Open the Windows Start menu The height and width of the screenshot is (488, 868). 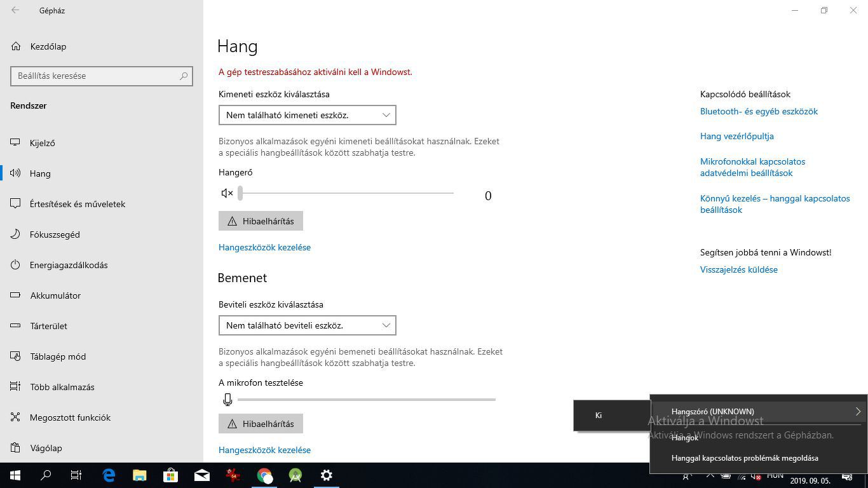pos(15,475)
